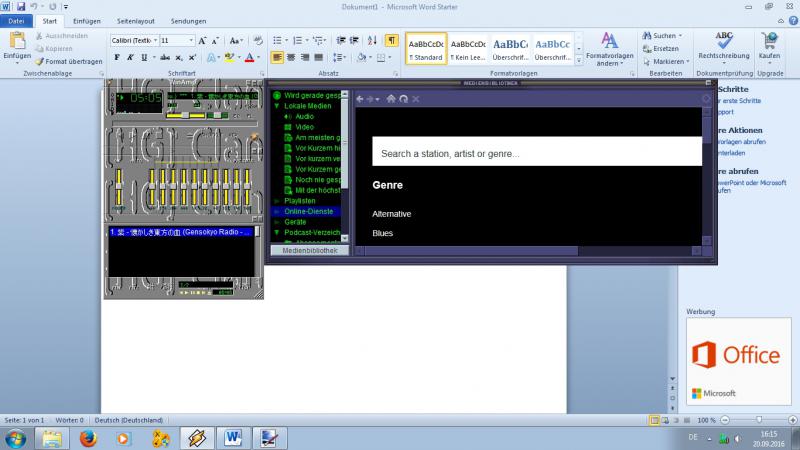This screenshot has height=450, width=800.
Task: Go to home in Winamp's media library browser
Action: pos(391,99)
